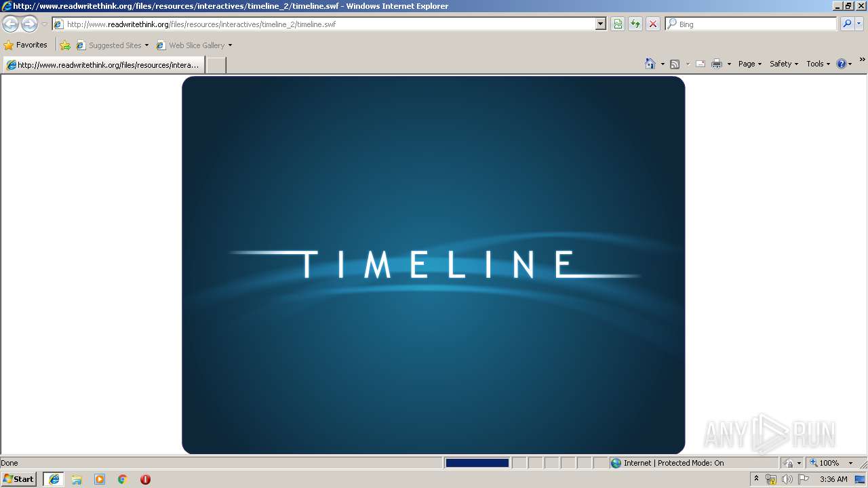
Task: Click the Print icon
Action: click(x=717, y=64)
